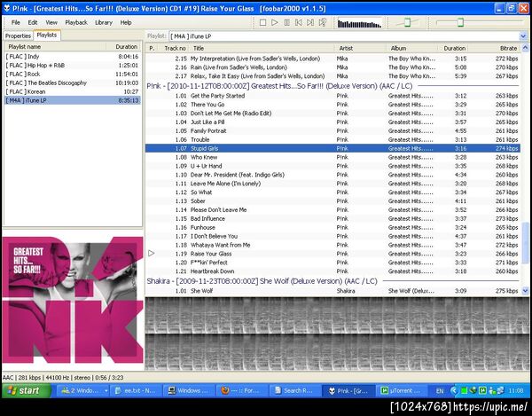The image size is (532, 416).
Task: Play a random track button
Action: (323, 22)
